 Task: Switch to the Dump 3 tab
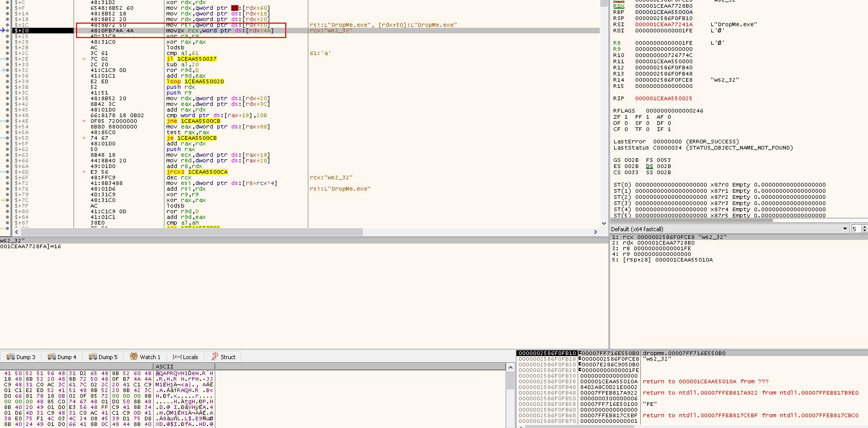pos(21,357)
